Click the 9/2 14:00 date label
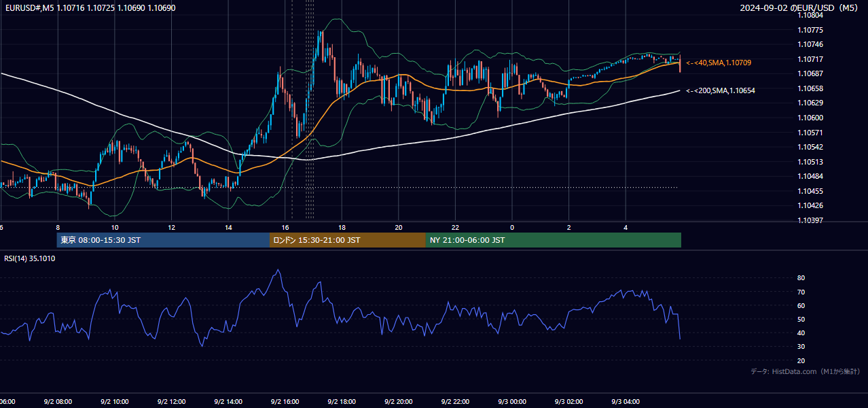This screenshot has width=868, height=408. pyautogui.click(x=228, y=402)
